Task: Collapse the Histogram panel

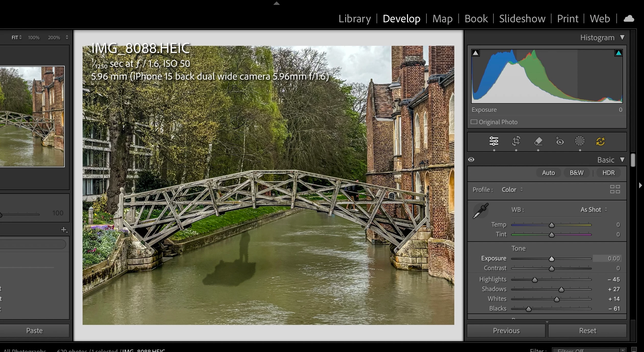Action: pos(622,37)
